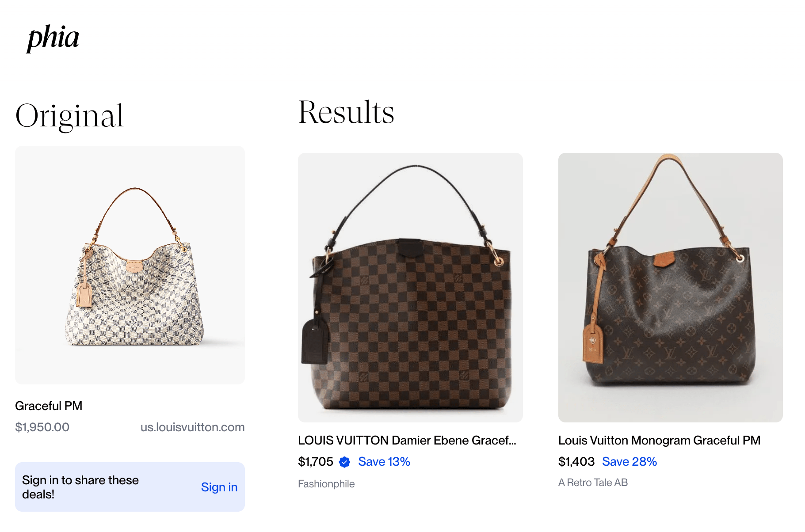Open the Damier Ebene bag image
The height and width of the screenshot is (532, 805).
click(x=410, y=288)
